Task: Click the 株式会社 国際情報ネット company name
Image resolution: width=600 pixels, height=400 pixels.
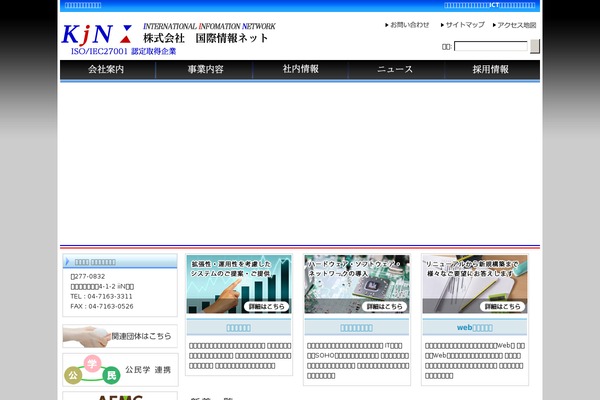Action: pos(205,38)
